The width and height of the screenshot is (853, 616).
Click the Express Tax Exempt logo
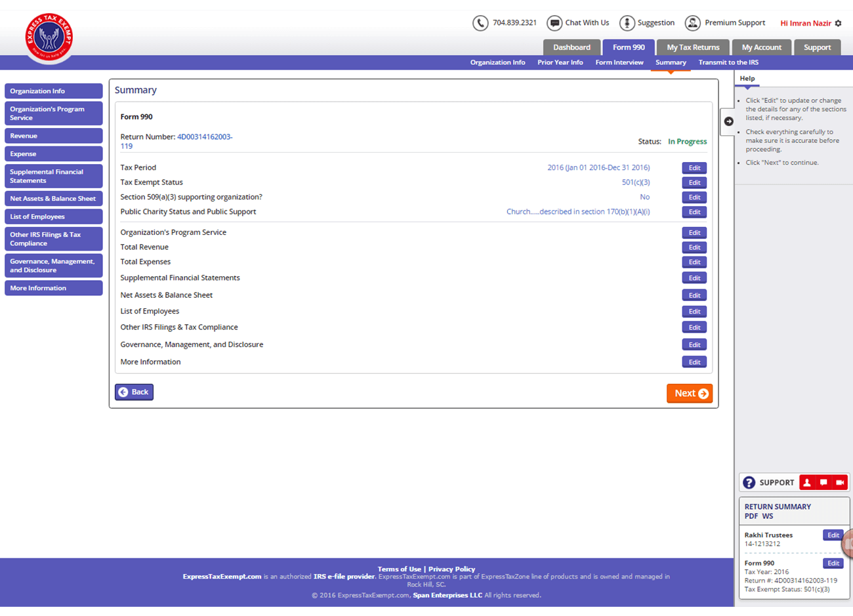point(49,38)
